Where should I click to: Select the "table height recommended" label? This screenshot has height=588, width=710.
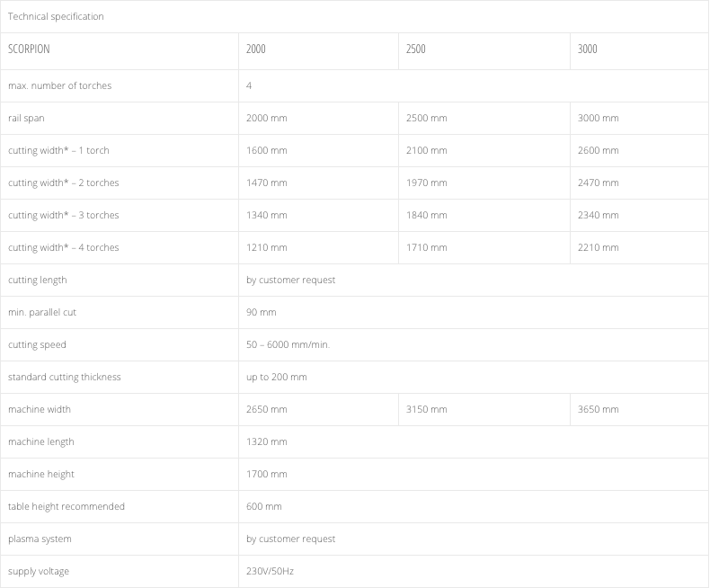[x=67, y=506]
